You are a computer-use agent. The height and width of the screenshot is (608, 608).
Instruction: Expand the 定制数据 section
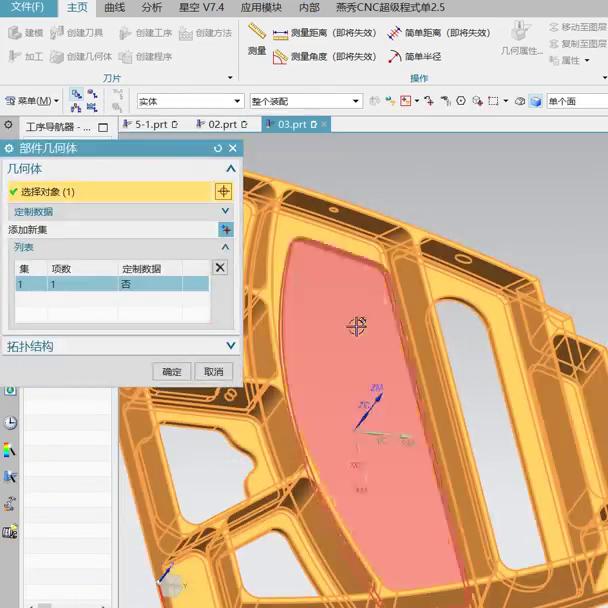pos(225,211)
